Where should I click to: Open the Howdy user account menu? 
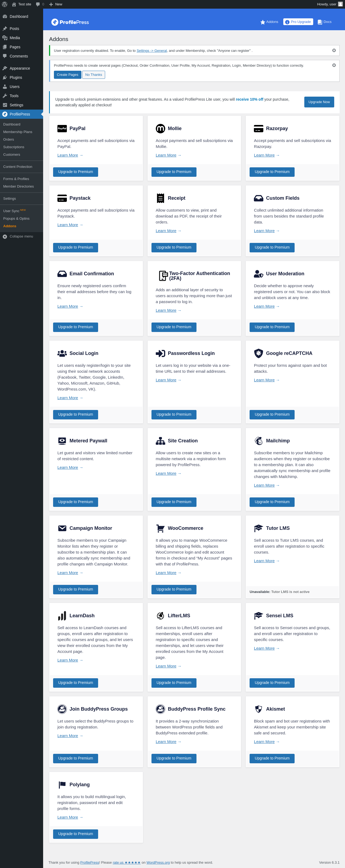point(329,4)
